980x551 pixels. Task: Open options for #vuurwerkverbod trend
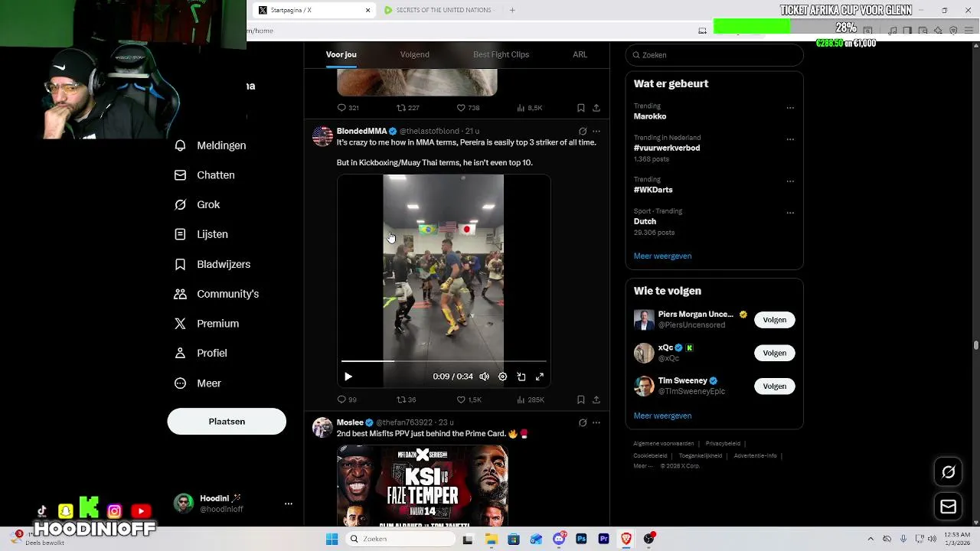pos(790,139)
